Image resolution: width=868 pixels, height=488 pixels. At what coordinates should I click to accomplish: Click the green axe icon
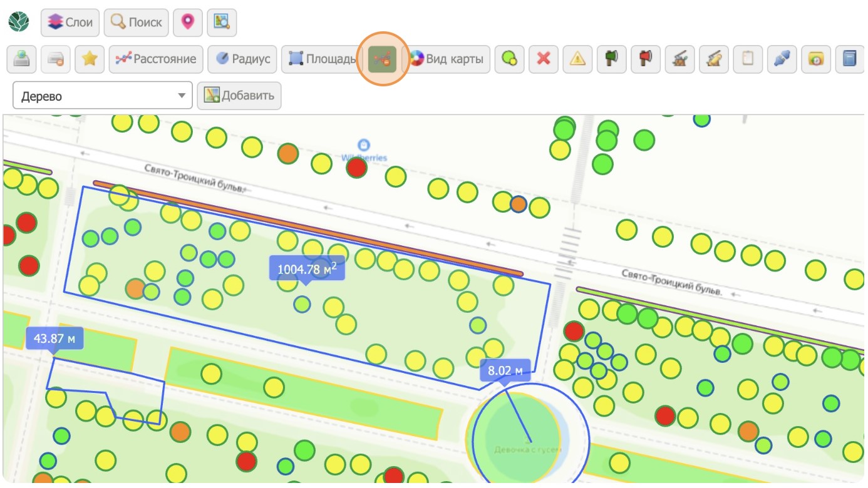point(611,59)
